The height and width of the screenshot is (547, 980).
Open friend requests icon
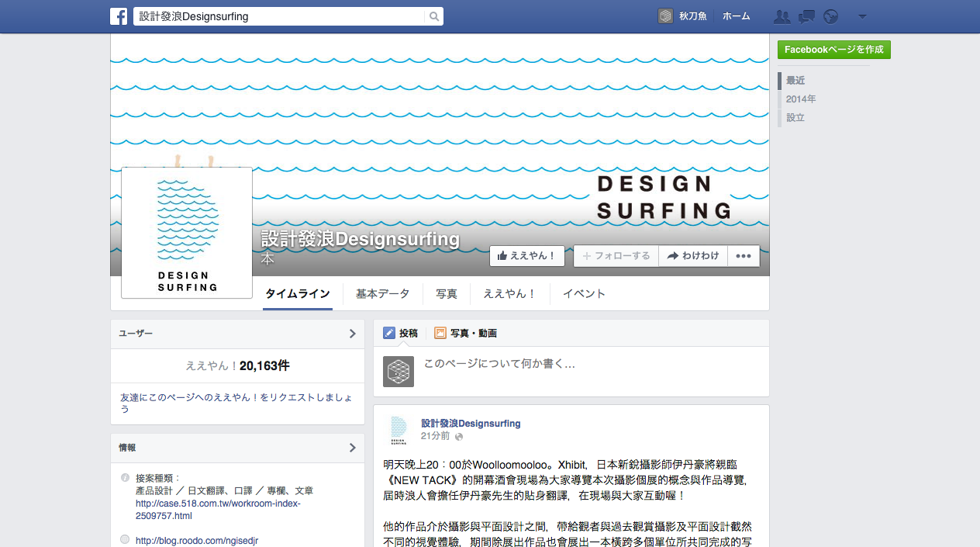782,16
